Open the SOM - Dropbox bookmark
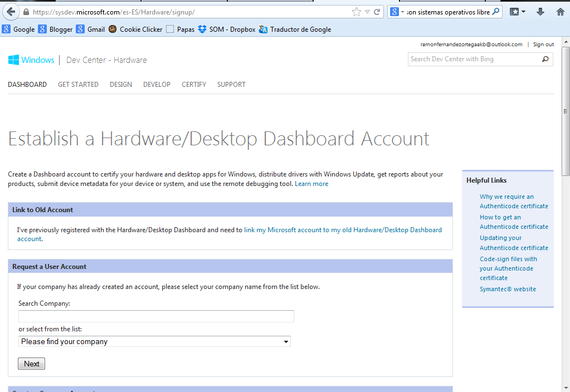570x392 pixels. coord(227,30)
